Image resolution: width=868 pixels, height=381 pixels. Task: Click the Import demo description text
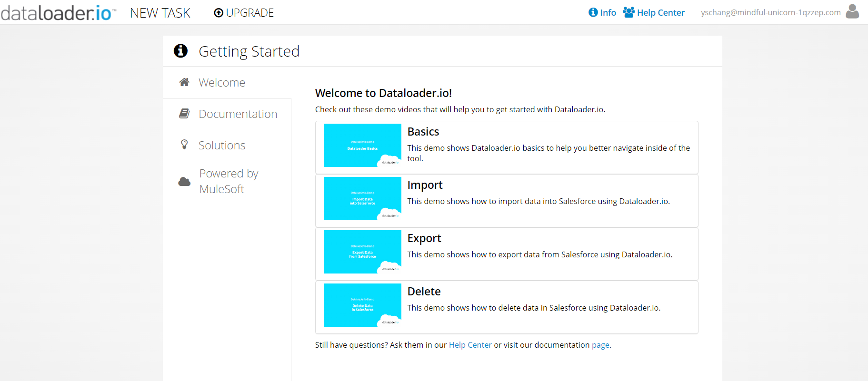click(x=539, y=201)
